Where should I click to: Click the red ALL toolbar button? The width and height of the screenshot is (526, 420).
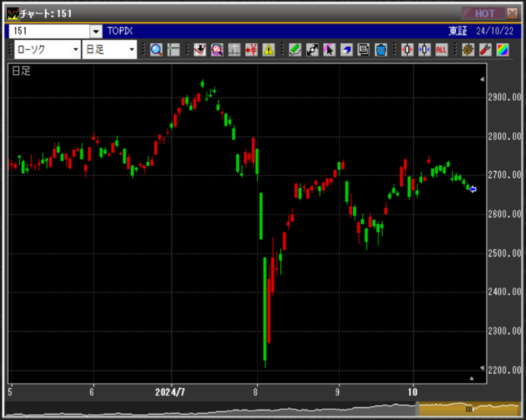point(441,50)
